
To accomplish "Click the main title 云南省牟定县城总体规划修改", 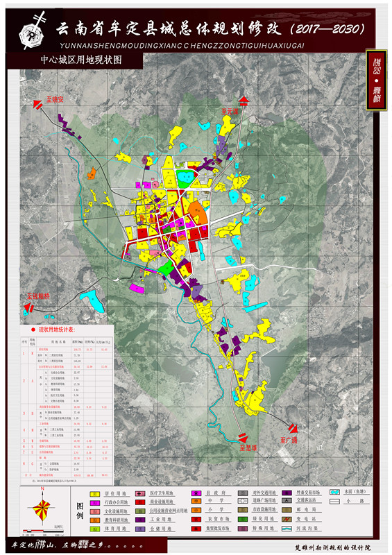I will [169, 29].
